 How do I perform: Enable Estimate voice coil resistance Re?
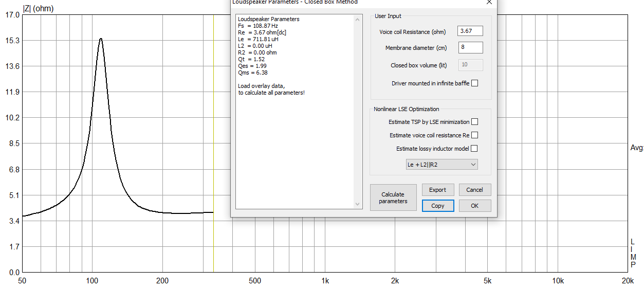[474, 135]
